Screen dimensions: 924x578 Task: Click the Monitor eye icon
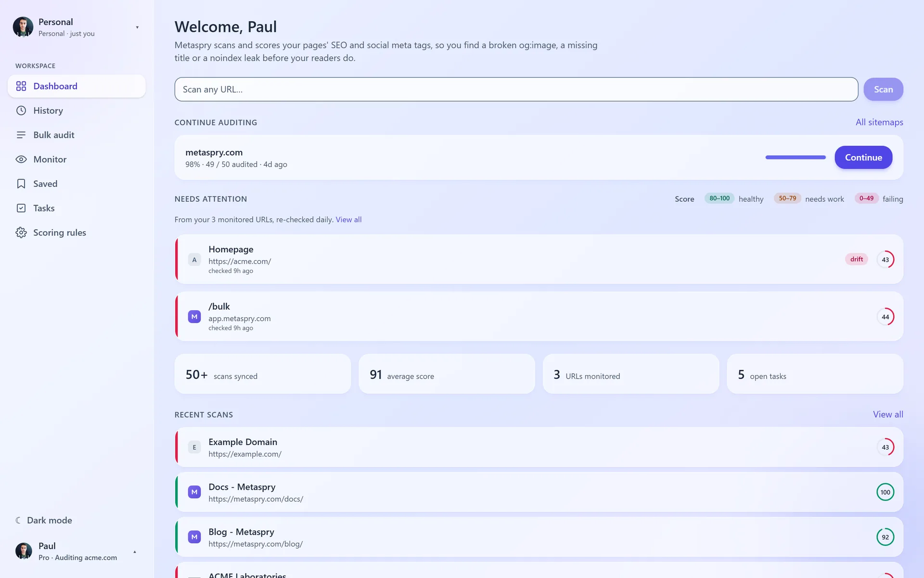21,159
